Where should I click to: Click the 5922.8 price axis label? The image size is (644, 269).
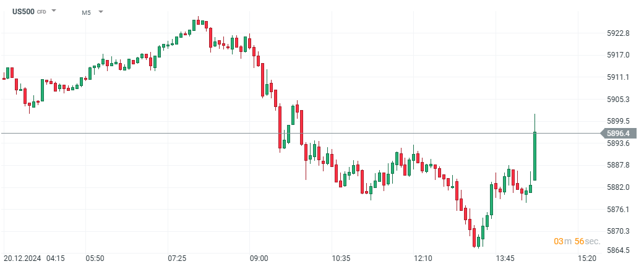click(x=618, y=33)
